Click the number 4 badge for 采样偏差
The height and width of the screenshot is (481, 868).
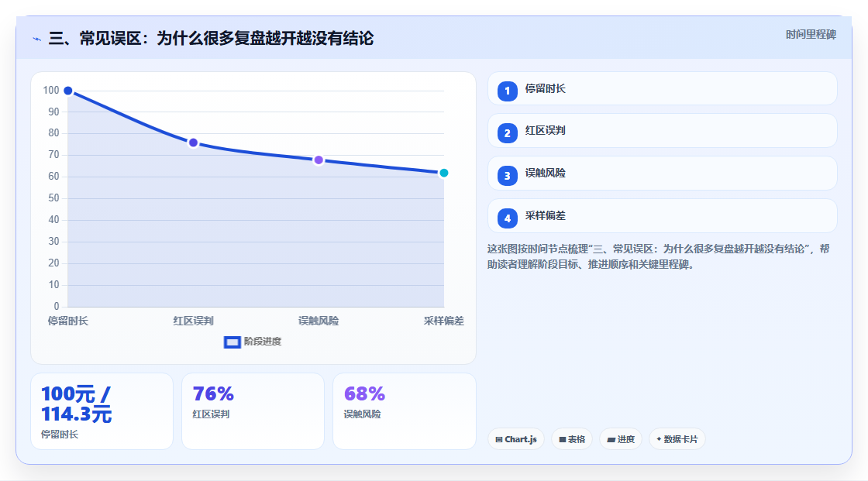507,218
